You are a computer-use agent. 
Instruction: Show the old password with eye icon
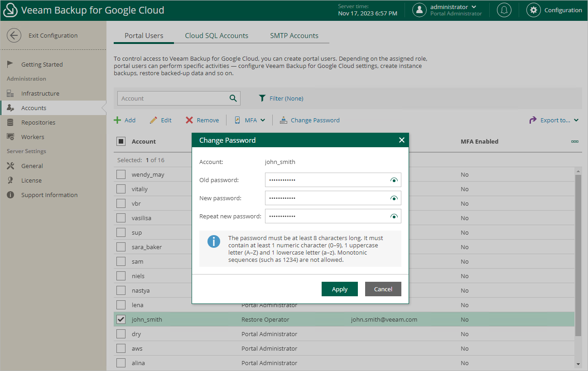coord(394,180)
